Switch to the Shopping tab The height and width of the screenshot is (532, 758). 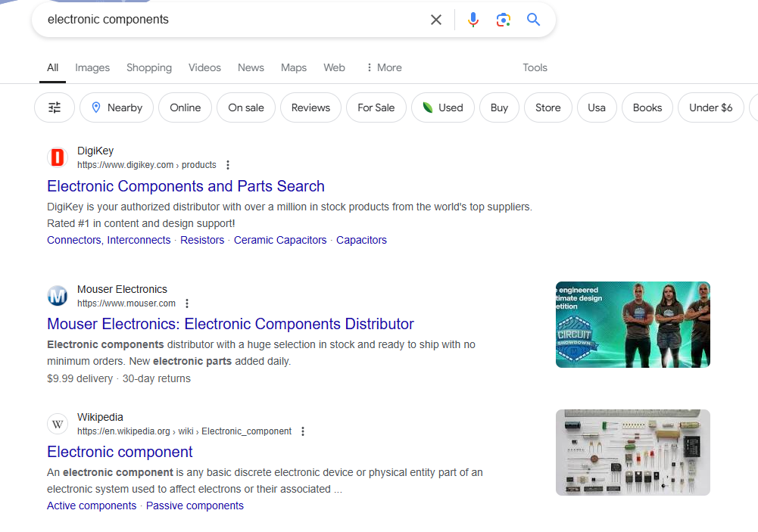[x=149, y=67]
